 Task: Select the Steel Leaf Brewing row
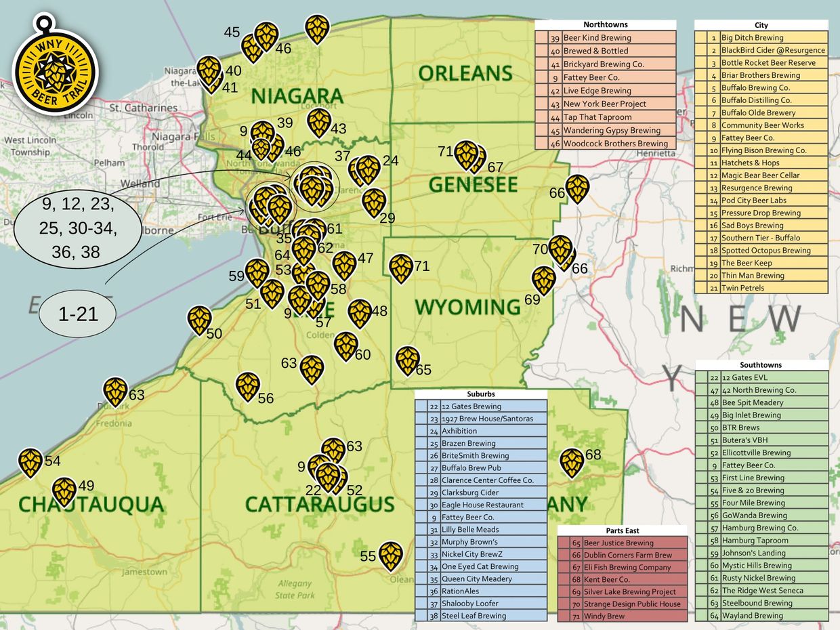[481, 616]
